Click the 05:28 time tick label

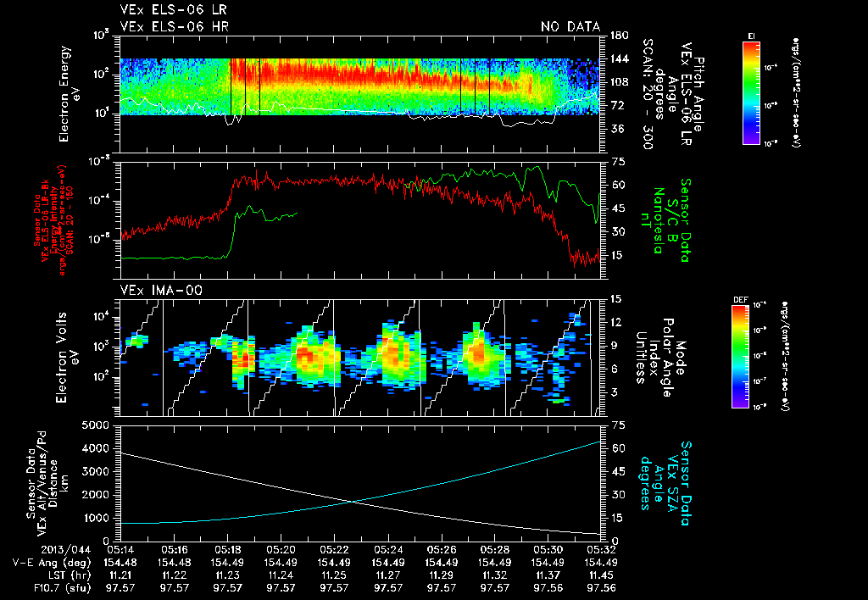point(495,550)
